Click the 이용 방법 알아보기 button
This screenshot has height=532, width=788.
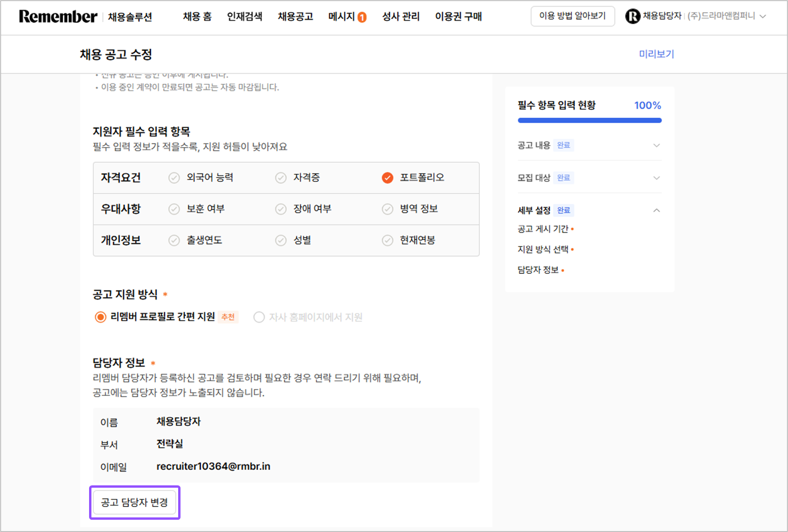(x=573, y=16)
